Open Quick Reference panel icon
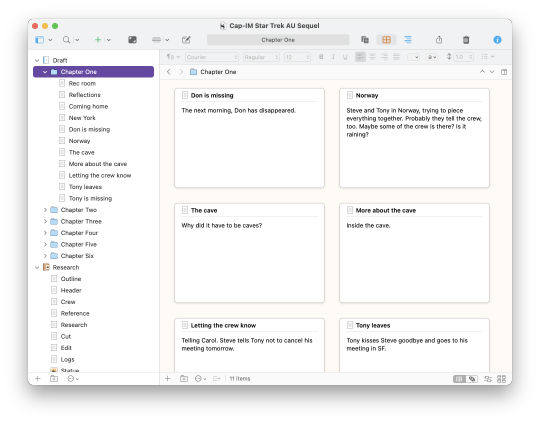Viewport: 540px width, 422px height. 133,40
